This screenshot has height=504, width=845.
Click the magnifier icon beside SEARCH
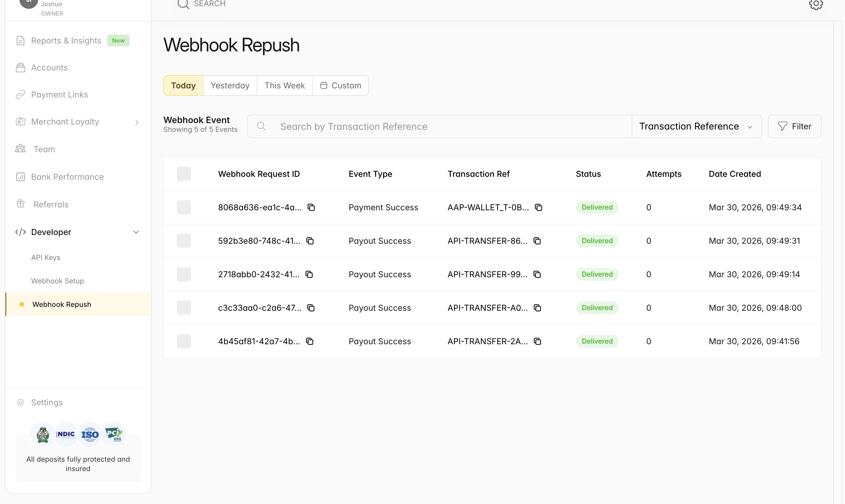click(x=183, y=4)
